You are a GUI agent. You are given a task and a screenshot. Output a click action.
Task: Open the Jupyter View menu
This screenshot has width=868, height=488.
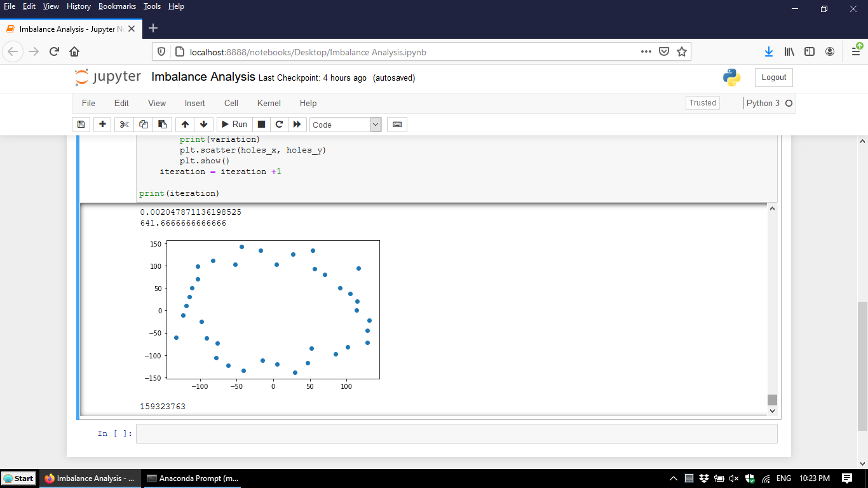(x=157, y=103)
